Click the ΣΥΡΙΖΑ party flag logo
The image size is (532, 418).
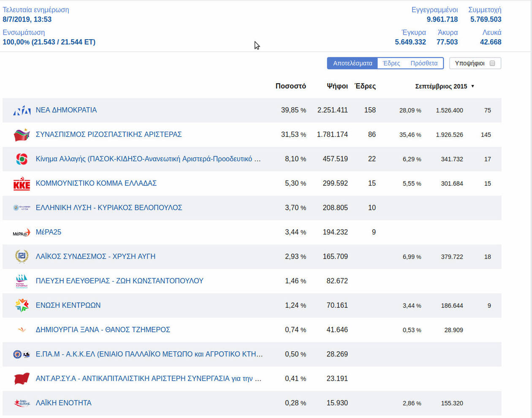coord(22,135)
